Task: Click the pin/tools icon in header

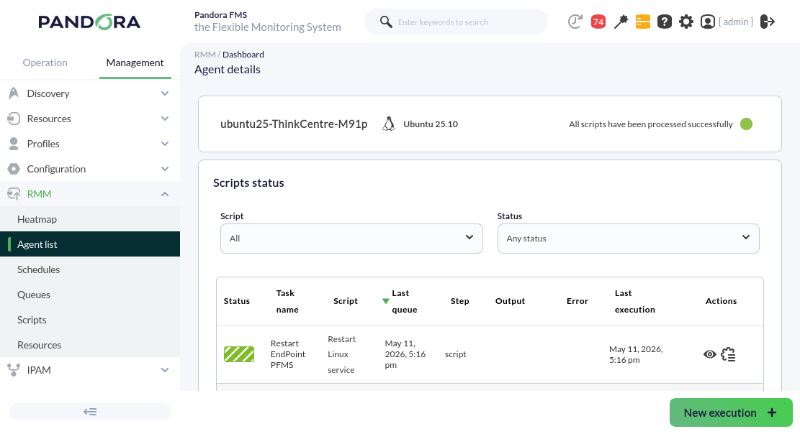Action: click(x=621, y=22)
